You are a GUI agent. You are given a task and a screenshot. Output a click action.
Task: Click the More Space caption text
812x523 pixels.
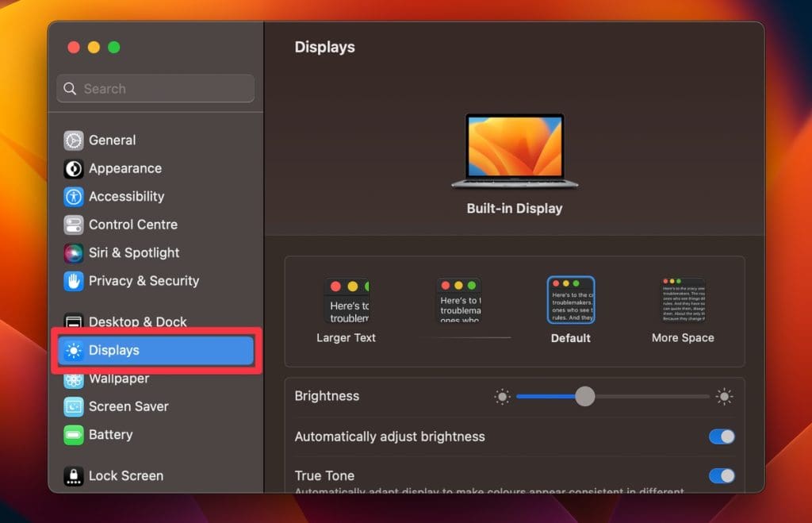pos(683,338)
